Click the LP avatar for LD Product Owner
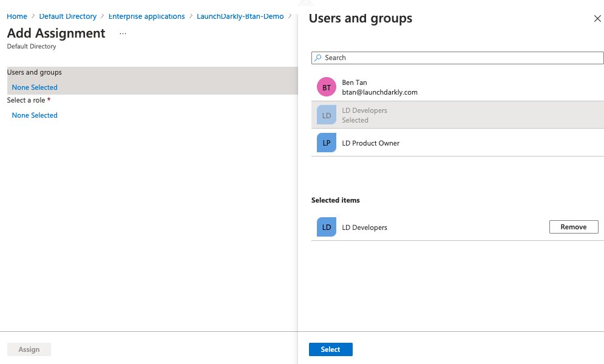The width and height of the screenshot is (604, 364). pyautogui.click(x=327, y=143)
